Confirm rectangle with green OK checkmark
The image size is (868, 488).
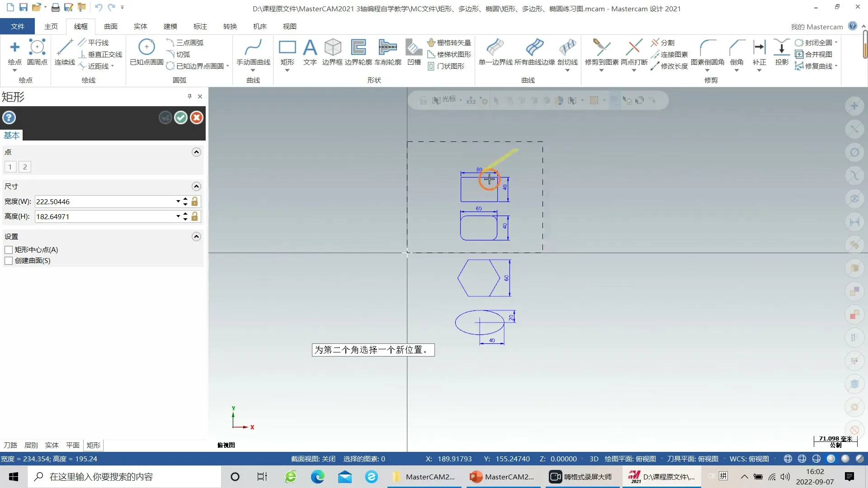181,118
